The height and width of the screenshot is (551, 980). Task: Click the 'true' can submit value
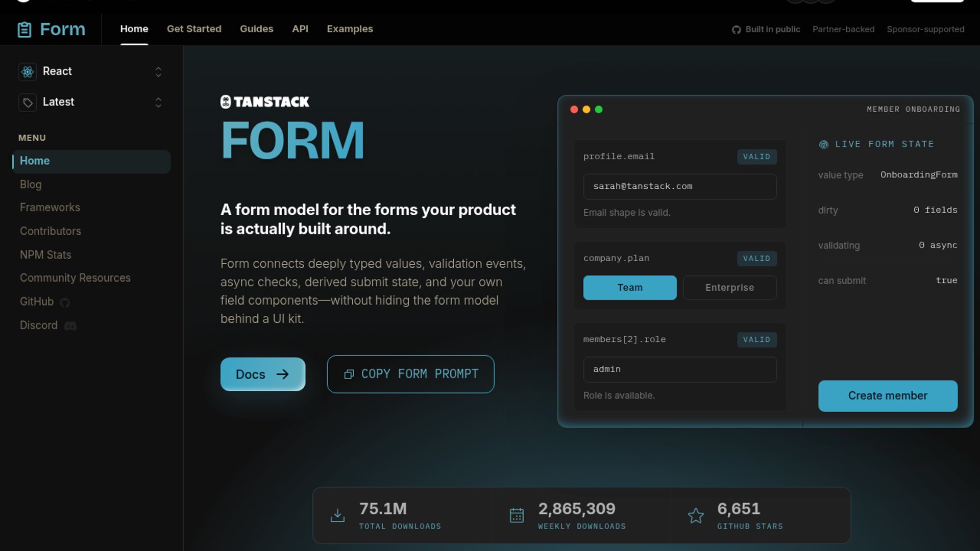click(946, 281)
